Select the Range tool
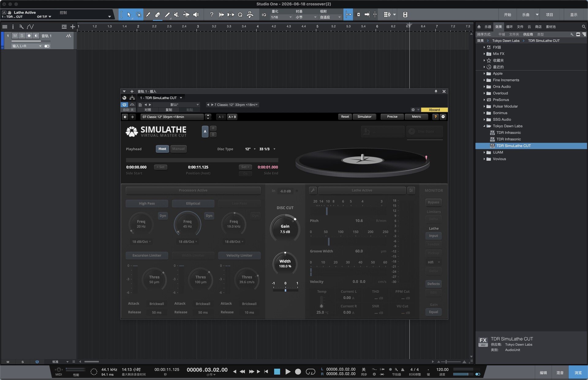Screen dimensions: 588x380 click(x=138, y=14)
